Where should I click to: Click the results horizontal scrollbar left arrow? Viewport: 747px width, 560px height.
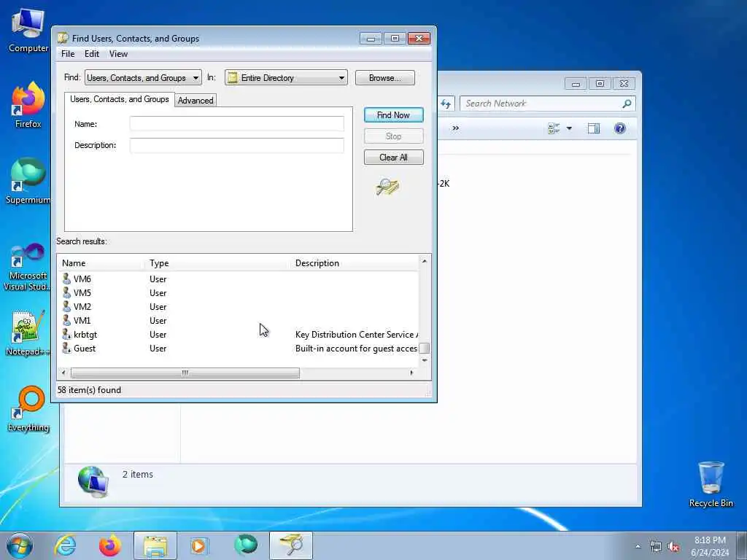[64, 373]
